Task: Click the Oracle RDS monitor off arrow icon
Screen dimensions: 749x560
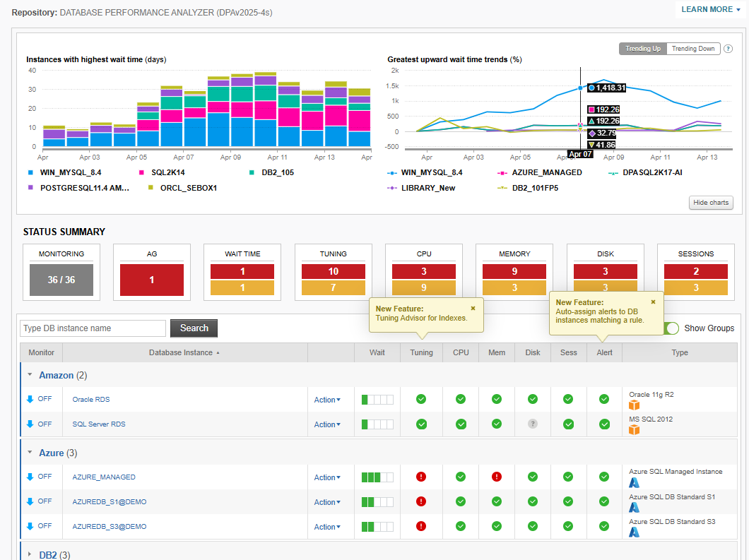Action: (30, 399)
